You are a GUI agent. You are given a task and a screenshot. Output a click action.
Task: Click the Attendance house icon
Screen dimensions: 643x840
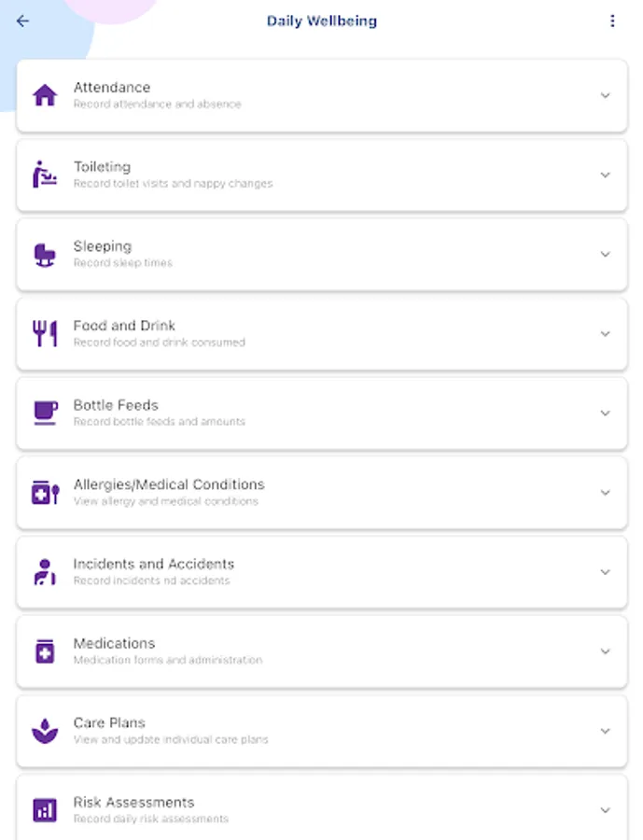(45, 95)
